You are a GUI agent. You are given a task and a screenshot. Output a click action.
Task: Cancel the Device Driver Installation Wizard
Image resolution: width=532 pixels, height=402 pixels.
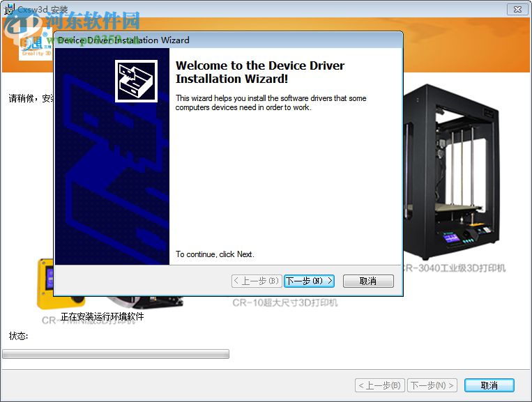coord(368,281)
